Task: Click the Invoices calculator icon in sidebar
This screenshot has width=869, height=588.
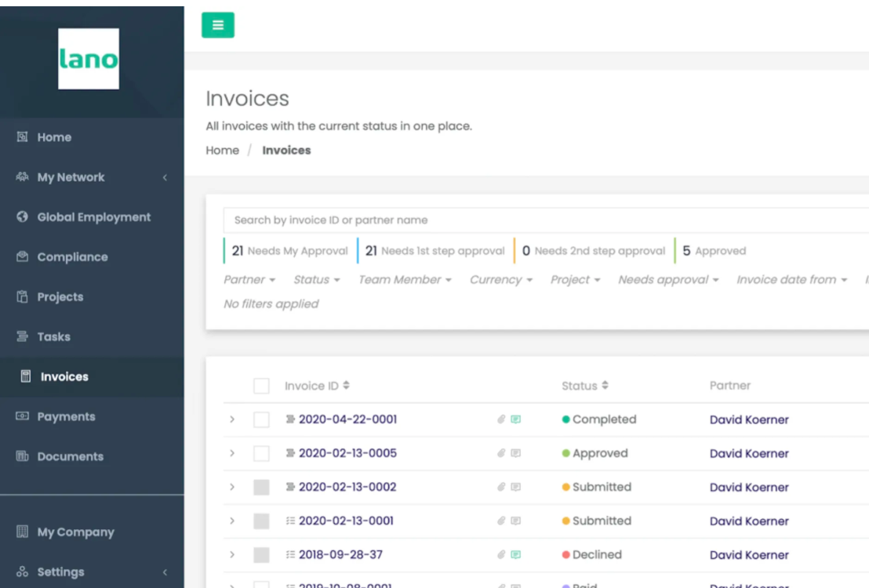Action: coord(26,376)
